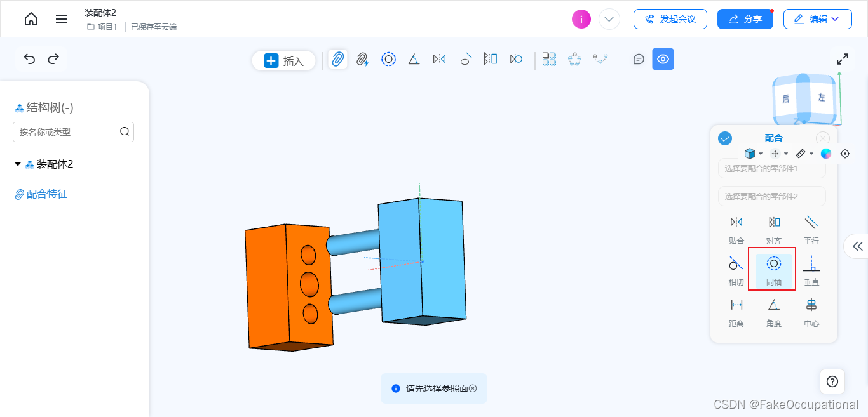Collapse the right panel with double chevron
This screenshot has height=417, width=868.
point(858,246)
